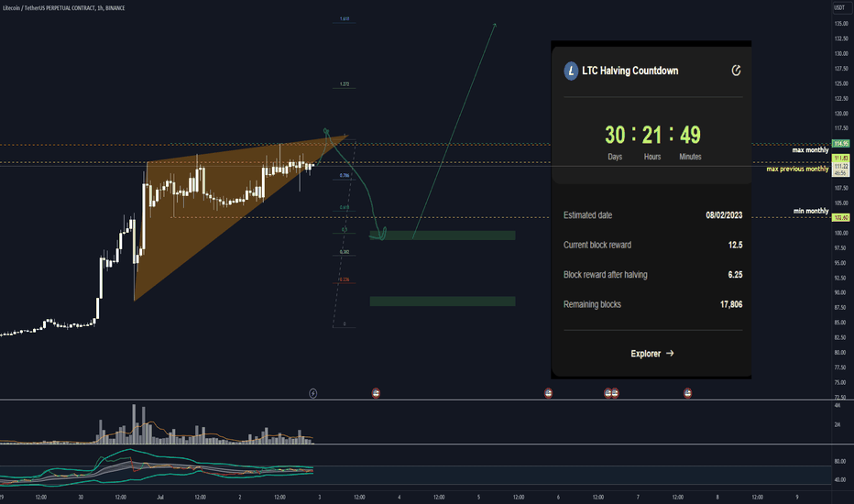Click the 72.50 price on the right axis
The image size is (854, 504).
[840, 397]
